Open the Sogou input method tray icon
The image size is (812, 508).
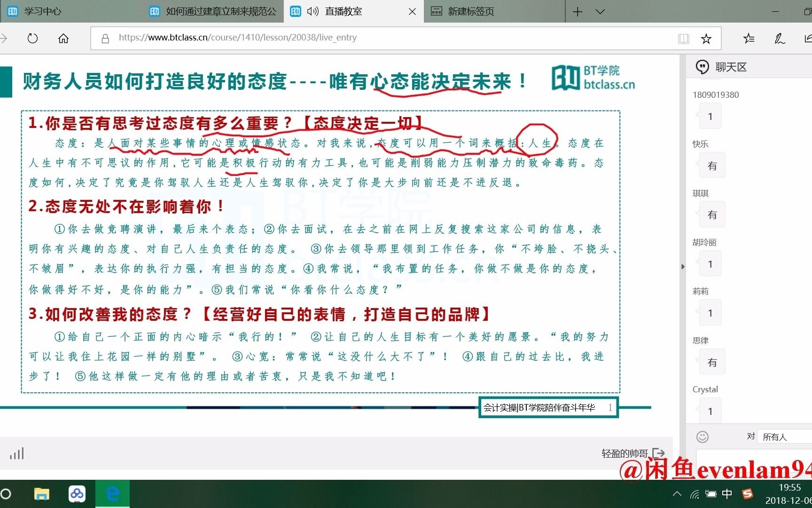click(747, 494)
